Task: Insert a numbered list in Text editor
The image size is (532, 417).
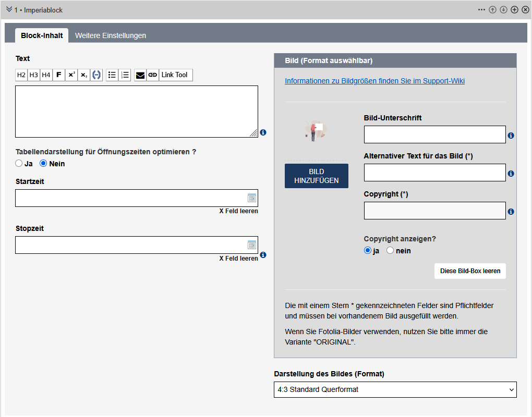Action: point(125,75)
